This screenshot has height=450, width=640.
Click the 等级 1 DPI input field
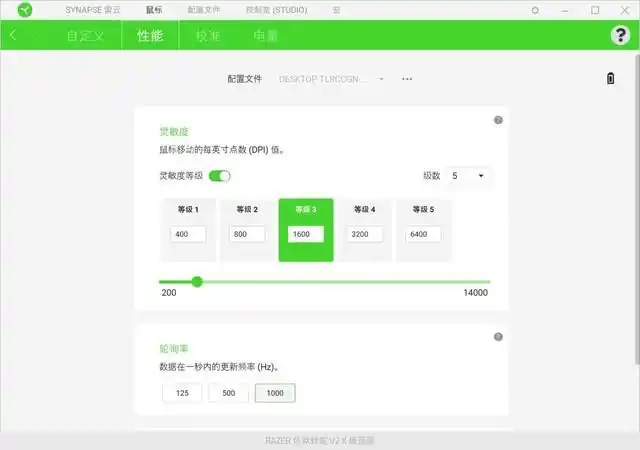tap(189, 234)
